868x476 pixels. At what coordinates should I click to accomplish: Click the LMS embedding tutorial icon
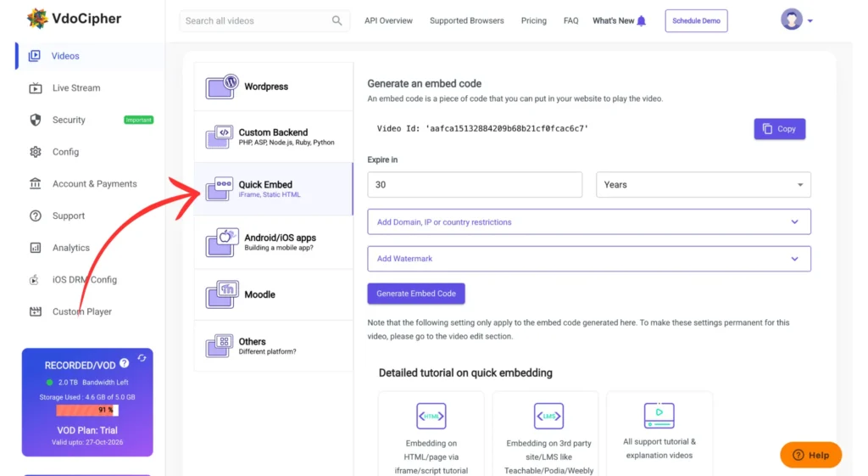tap(548, 416)
